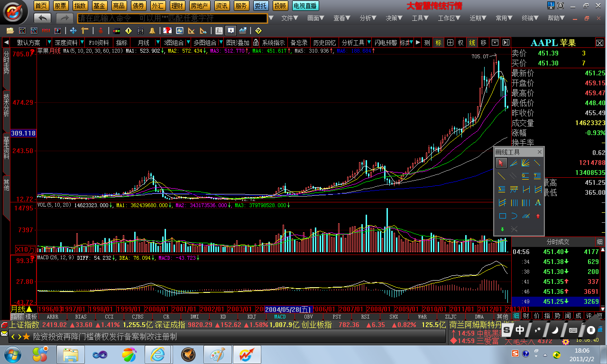
Task: Open the Windows Start menu
Action: point(12,355)
